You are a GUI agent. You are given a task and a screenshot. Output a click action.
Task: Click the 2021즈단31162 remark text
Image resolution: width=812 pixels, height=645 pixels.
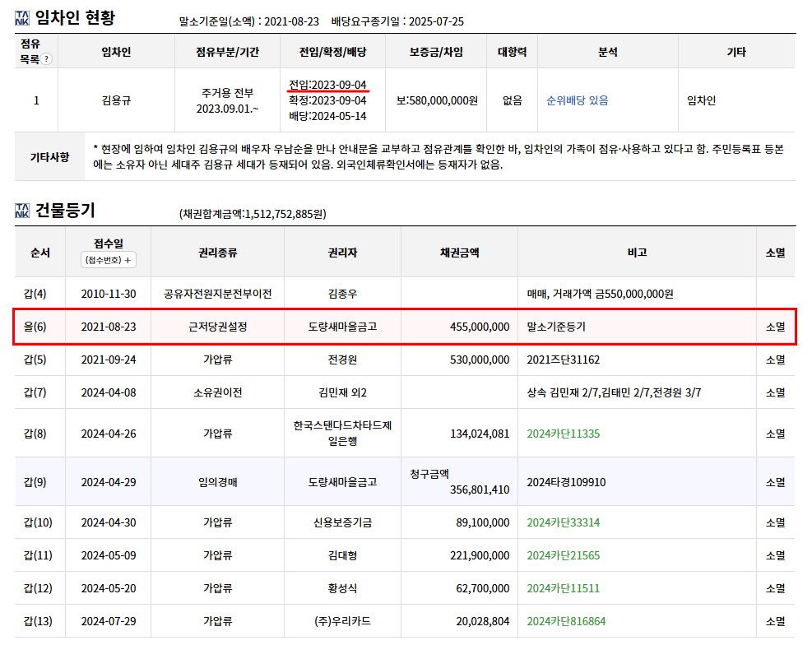(564, 360)
